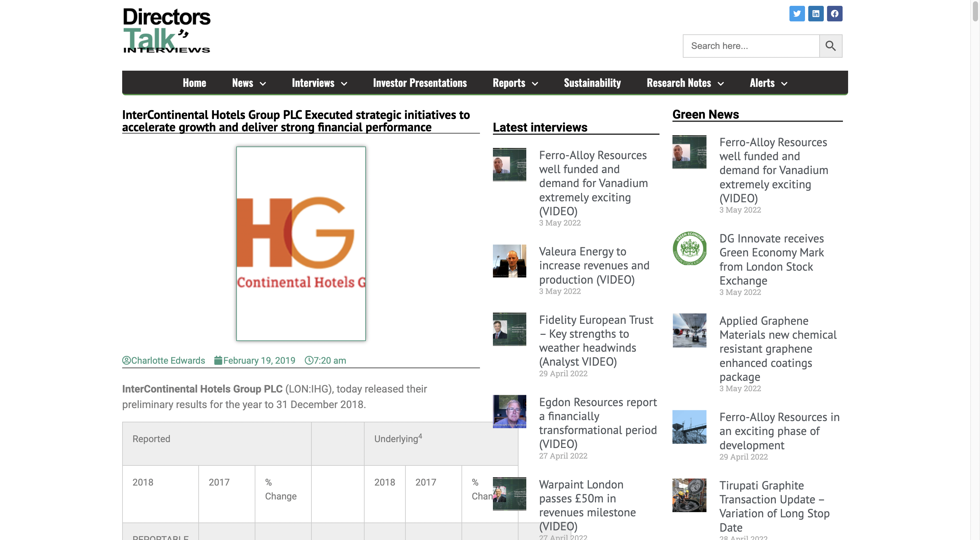The width and height of the screenshot is (980, 540).
Task: Click the Green Economy Mark badge thumbnail
Action: (689, 248)
